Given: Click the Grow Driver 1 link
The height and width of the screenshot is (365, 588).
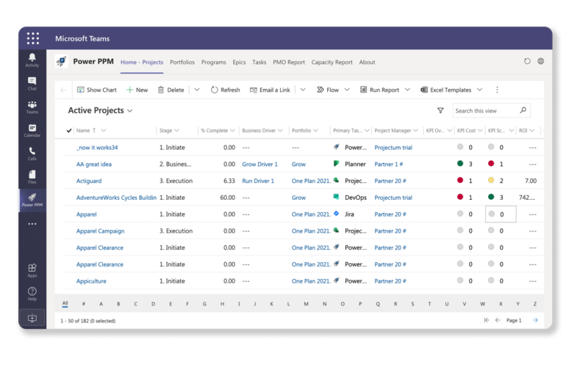Looking at the screenshot, I should (x=260, y=164).
